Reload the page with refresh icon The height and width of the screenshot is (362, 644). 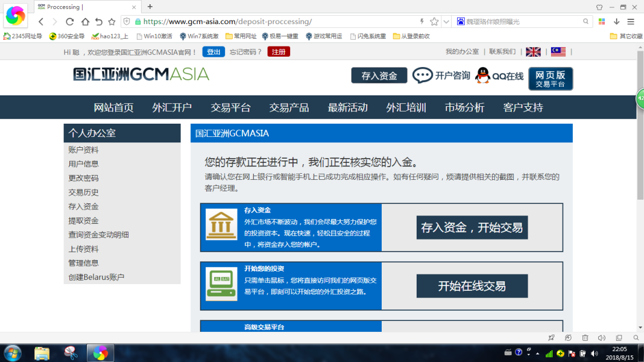click(70, 22)
